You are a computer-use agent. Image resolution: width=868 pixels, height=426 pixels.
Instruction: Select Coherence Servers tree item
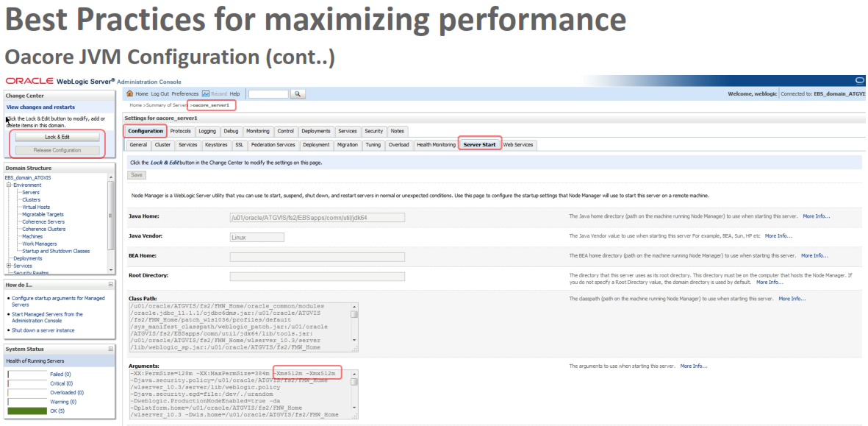(42, 221)
